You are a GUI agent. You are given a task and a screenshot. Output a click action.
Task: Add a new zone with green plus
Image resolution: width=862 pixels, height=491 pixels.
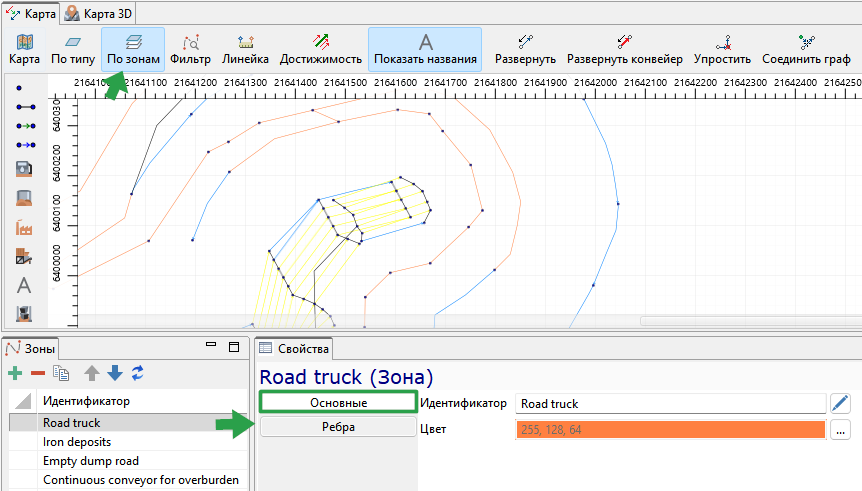click(15, 374)
